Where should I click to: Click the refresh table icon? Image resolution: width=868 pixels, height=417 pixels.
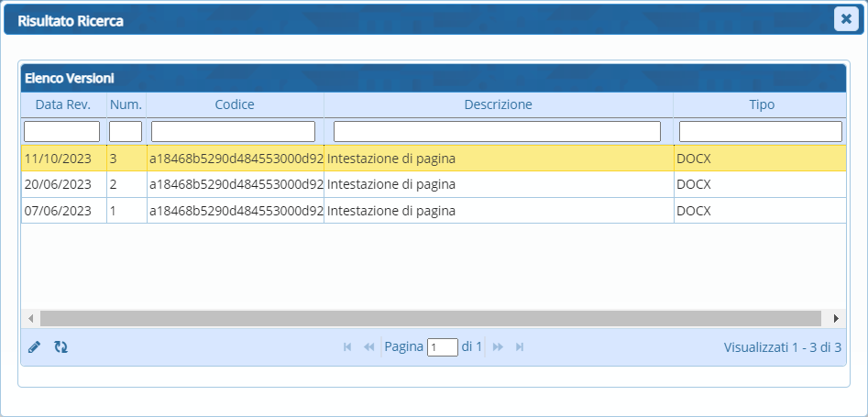click(x=60, y=347)
